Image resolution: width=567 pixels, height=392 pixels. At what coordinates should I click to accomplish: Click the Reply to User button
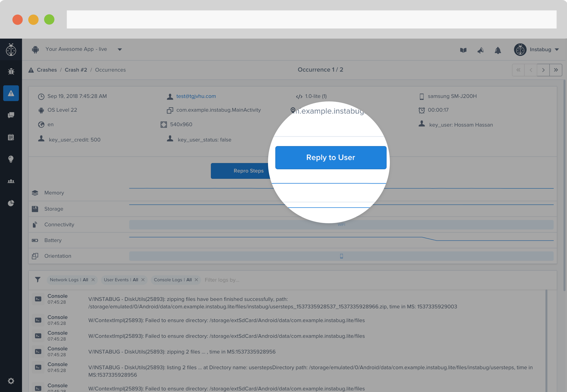tap(331, 157)
